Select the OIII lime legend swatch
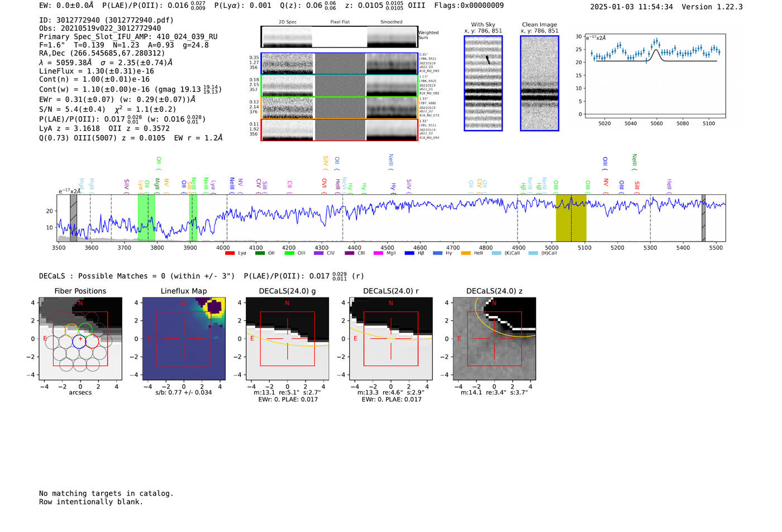Image resolution: width=782 pixels, height=532 pixels. [x=289, y=253]
